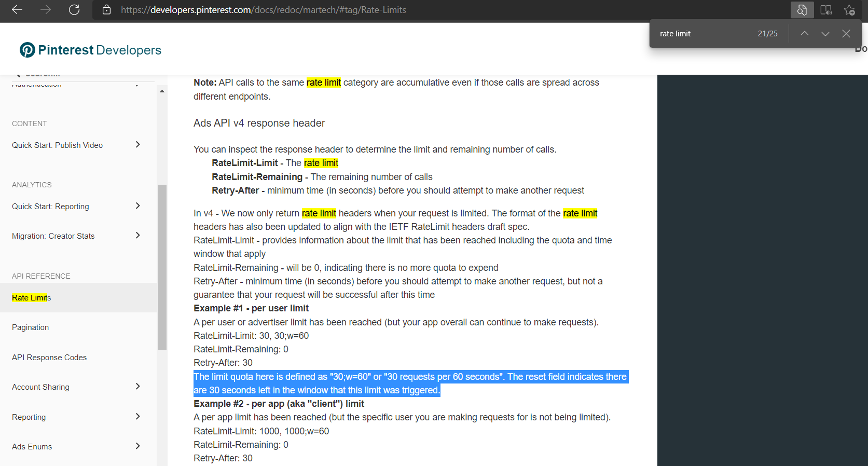This screenshot has height=466, width=868.
Task: Open Migration: Creator Stats
Action: point(53,236)
